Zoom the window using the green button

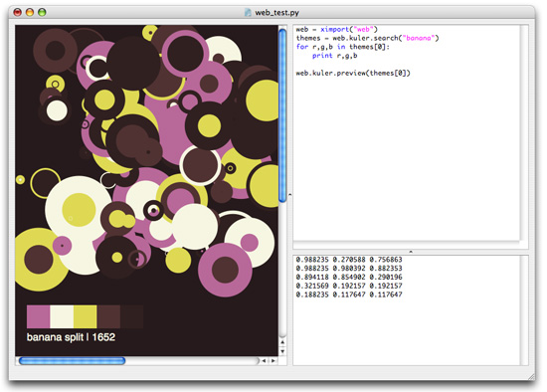[x=42, y=13]
